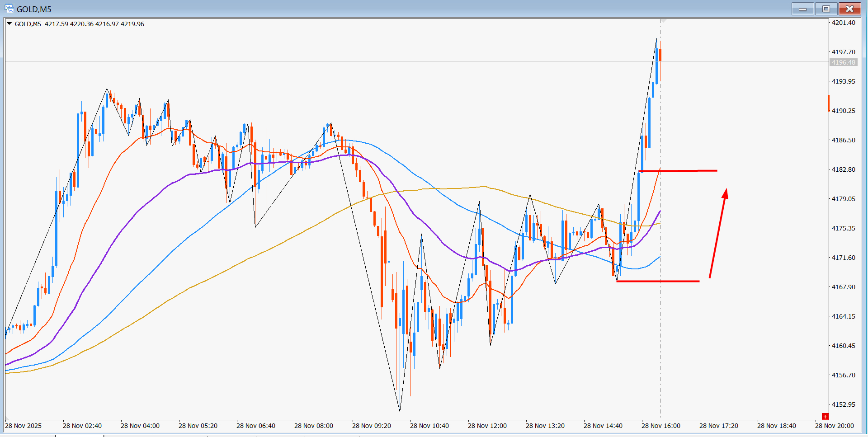Click time axis label 28 Nov 09:20
The image size is (868, 437).
pyautogui.click(x=372, y=426)
